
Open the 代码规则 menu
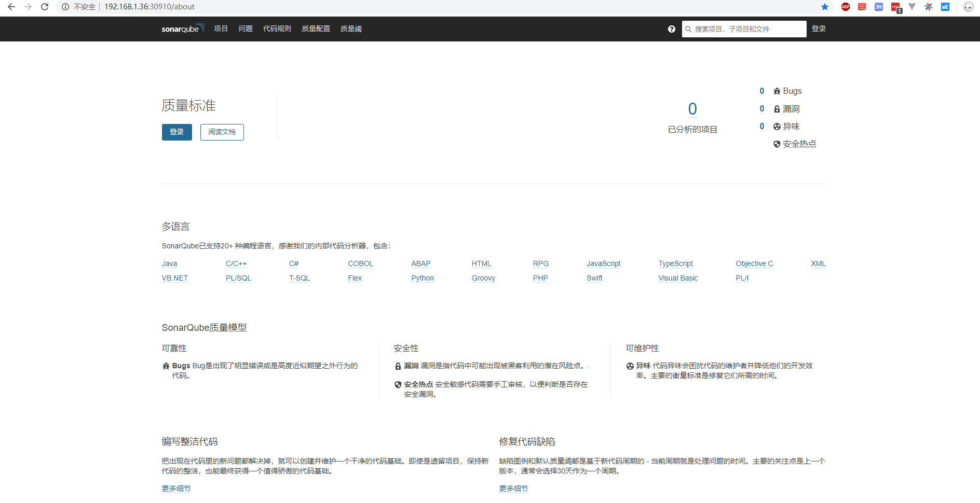pos(277,29)
